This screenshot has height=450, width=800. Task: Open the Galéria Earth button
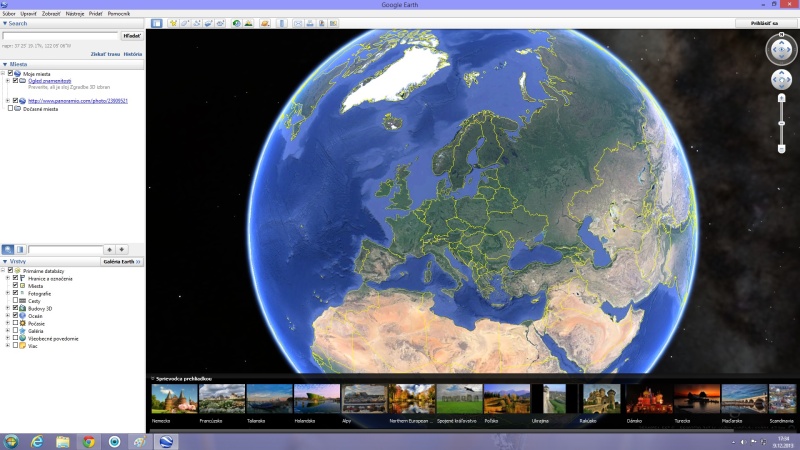point(121,261)
